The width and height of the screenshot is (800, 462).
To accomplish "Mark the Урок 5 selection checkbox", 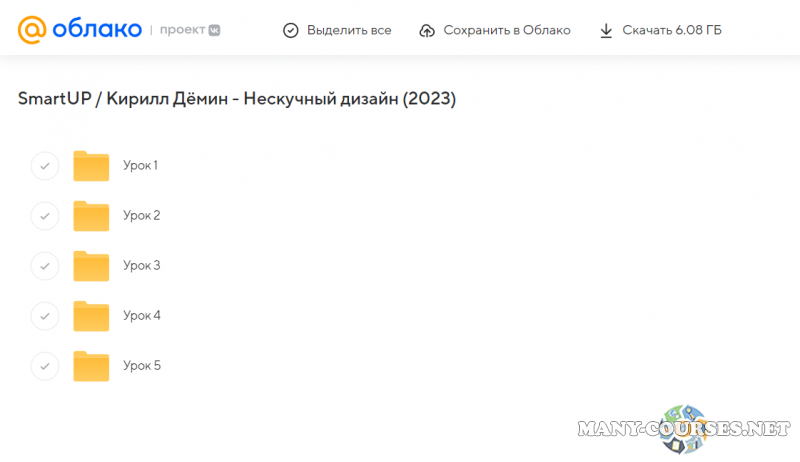I will [x=45, y=366].
